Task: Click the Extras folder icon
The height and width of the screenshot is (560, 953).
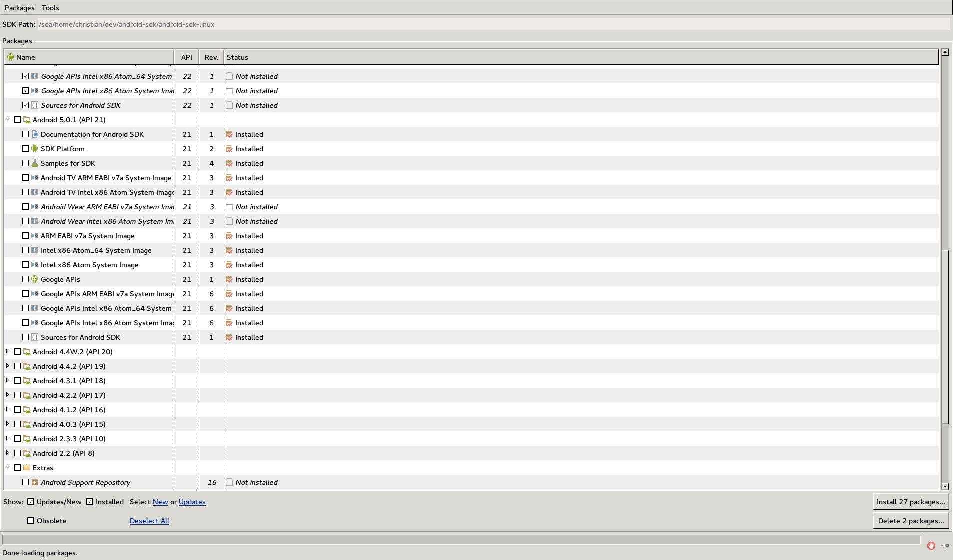Action: pyautogui.click(x=27, y=468)
